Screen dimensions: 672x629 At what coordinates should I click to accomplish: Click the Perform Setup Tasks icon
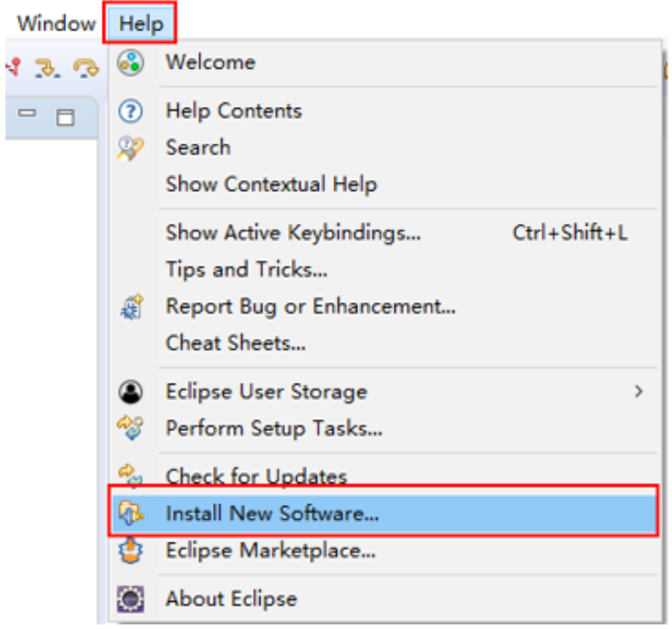[130, 429]
